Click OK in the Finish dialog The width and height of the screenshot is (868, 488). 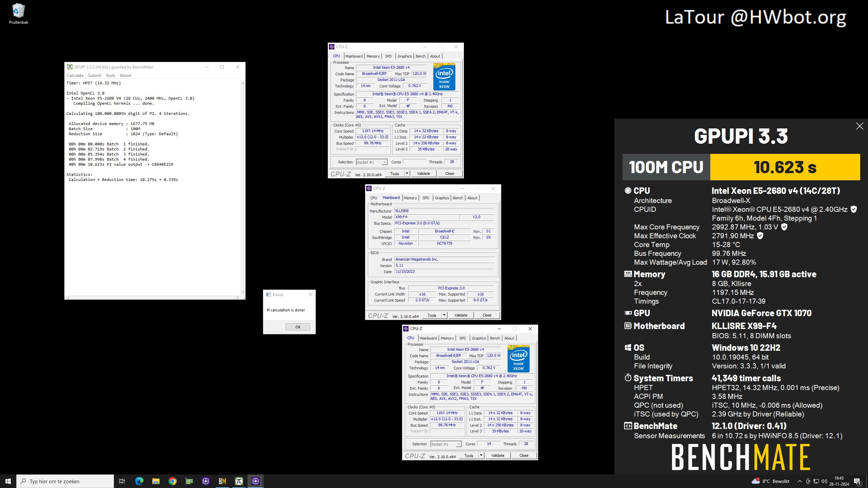298,327
